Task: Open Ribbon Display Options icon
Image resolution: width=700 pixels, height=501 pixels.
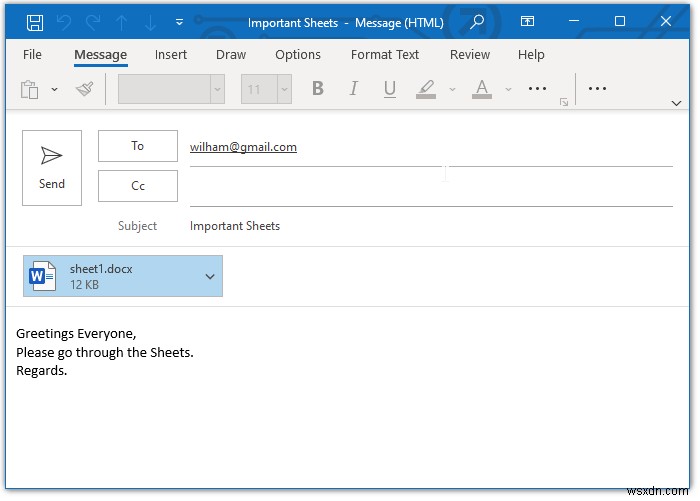Action: click(x=527, y=21)
